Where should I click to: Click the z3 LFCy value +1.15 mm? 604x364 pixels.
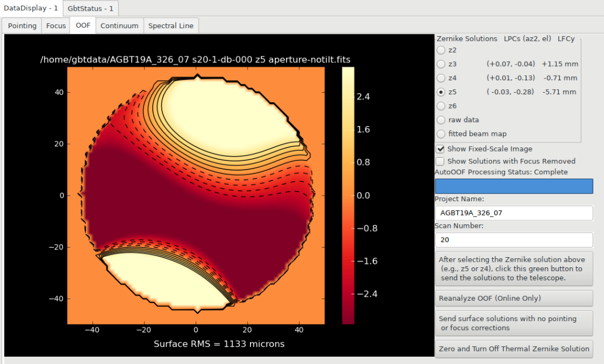[x=560, y=64]
